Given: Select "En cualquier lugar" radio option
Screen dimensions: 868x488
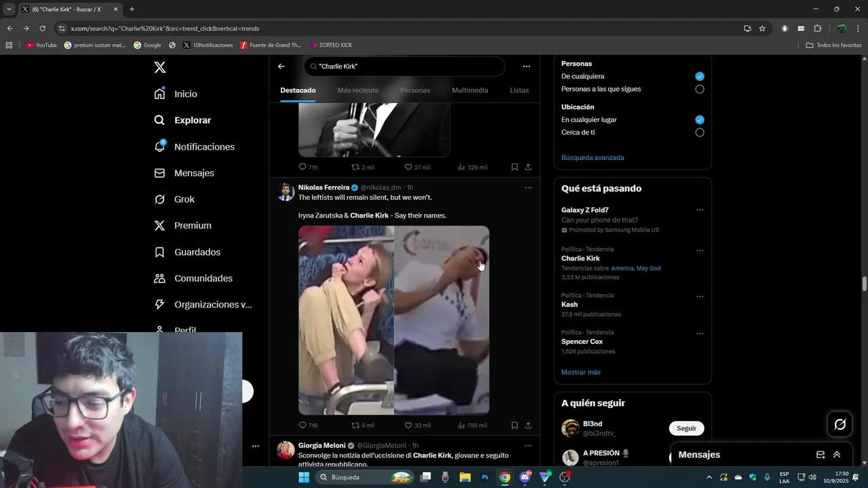Looking at the screenshot, I should 700,120.
